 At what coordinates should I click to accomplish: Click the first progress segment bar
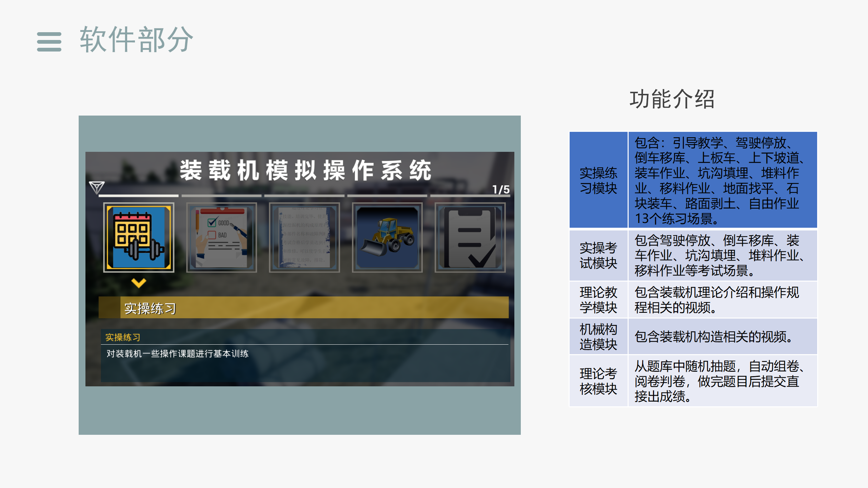pos(139,196)
